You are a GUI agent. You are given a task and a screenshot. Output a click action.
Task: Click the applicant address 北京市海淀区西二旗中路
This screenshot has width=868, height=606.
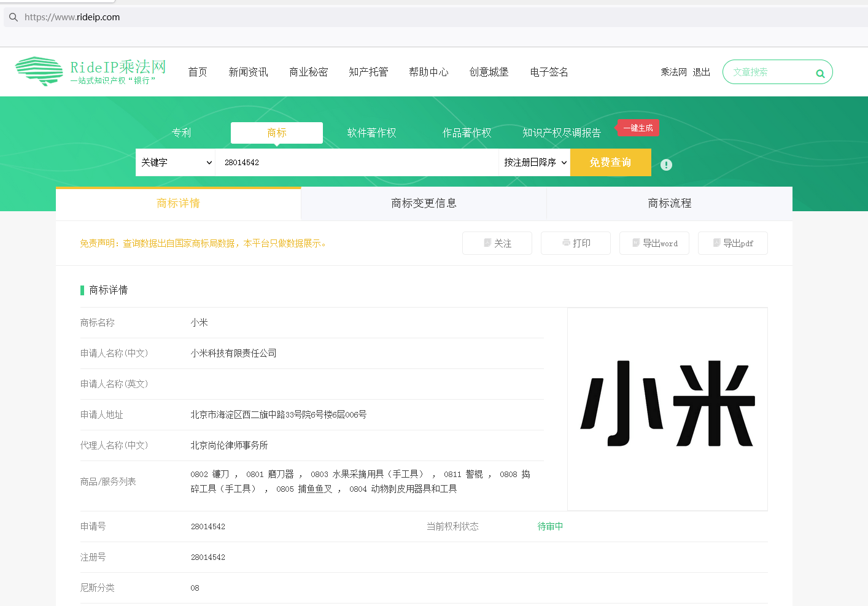click(279, 414)
